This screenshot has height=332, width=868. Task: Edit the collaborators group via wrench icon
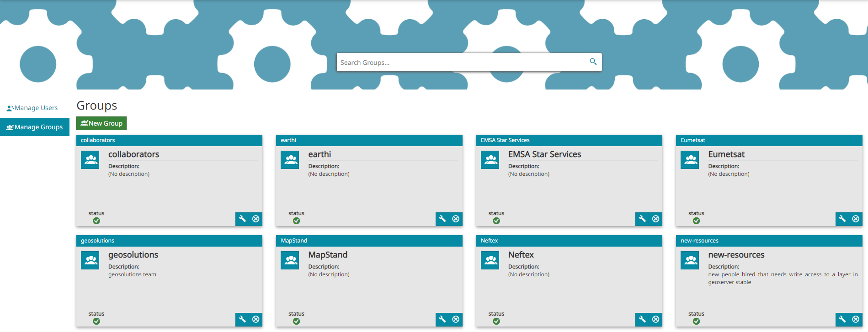(x=242, y=219)
